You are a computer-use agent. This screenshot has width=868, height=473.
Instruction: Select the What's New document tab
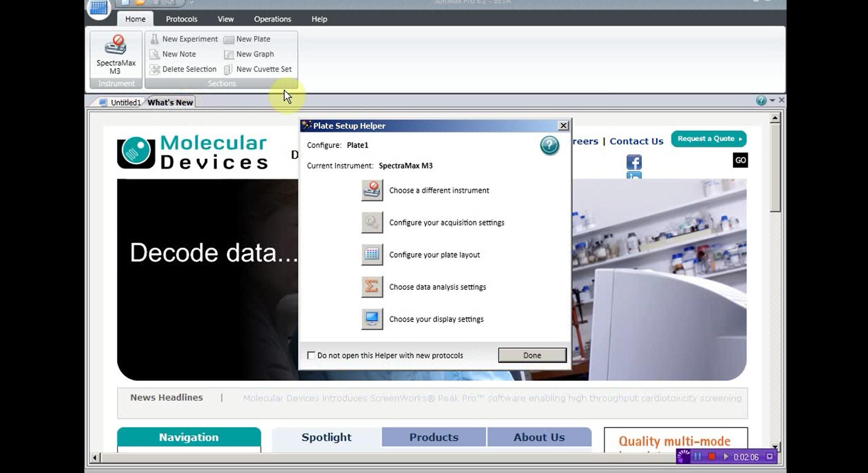tap(170, 102)
